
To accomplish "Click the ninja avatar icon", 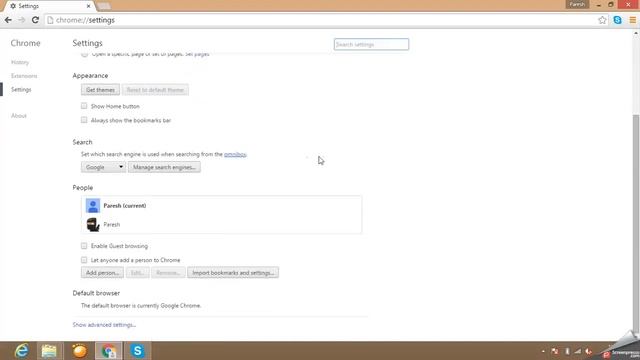I will 93,224.
